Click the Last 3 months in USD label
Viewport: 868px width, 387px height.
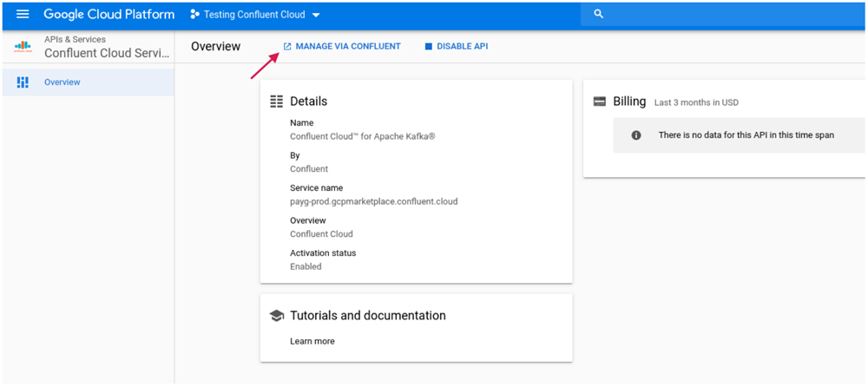pos(696,102)
